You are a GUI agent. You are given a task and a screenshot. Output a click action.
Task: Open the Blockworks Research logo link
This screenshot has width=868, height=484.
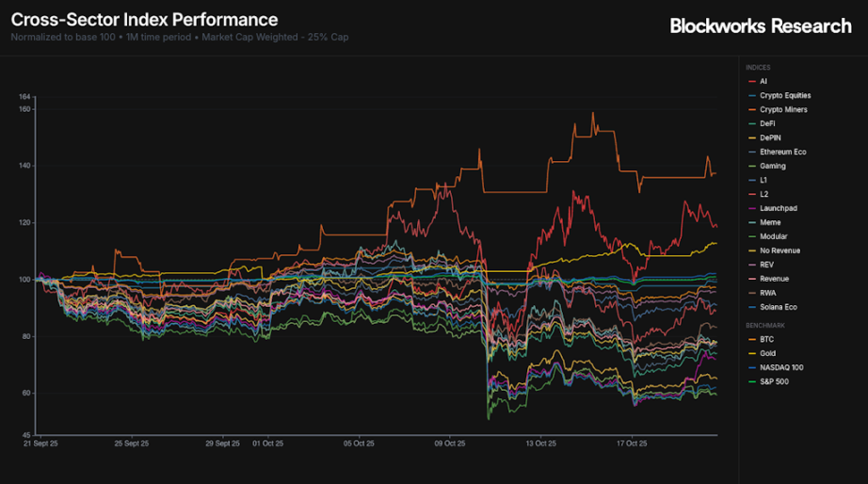[x=760, y=26]
